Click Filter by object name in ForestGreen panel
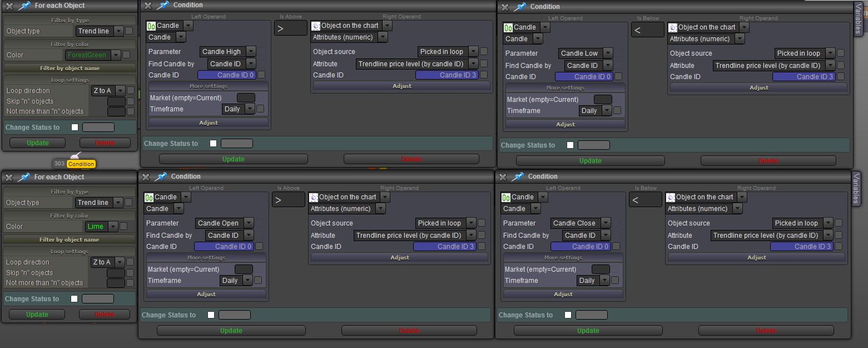 (70, 68)
